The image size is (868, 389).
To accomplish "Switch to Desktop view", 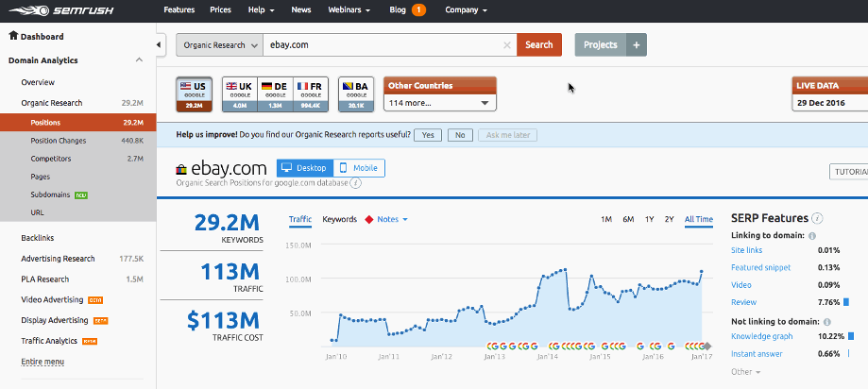I will [304, 168].
